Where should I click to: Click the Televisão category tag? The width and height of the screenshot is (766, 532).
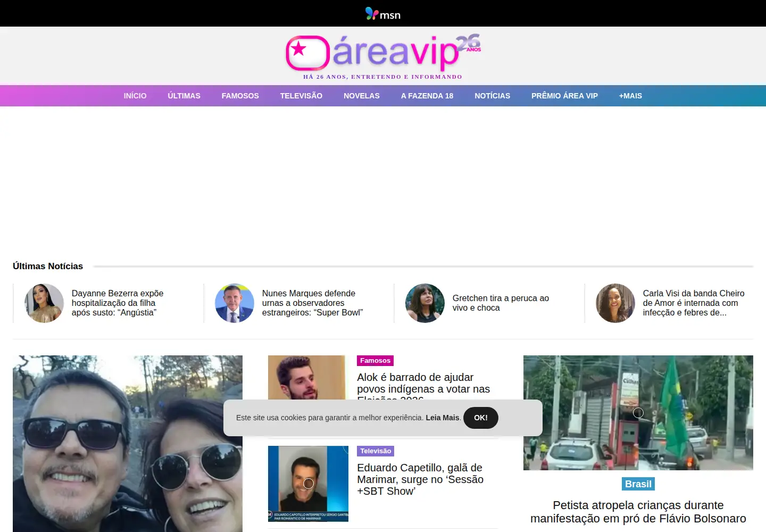point(376,451)
